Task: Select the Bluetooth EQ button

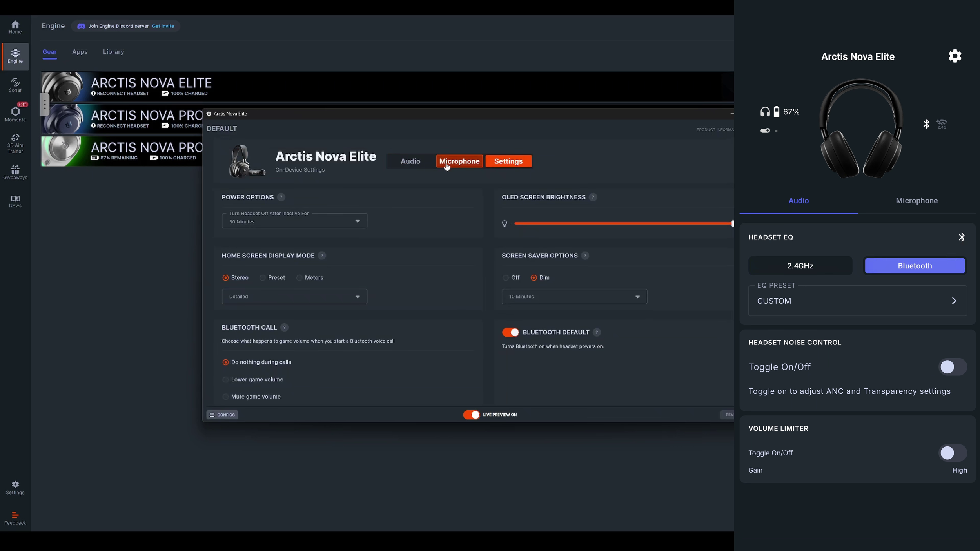Action: [x=915, y=266]
